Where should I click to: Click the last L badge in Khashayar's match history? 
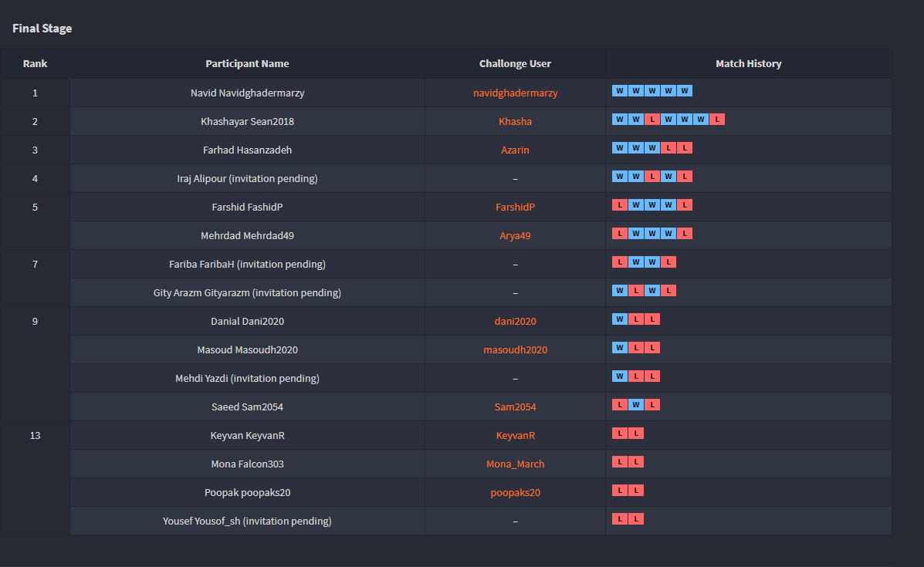pos(717,120)
